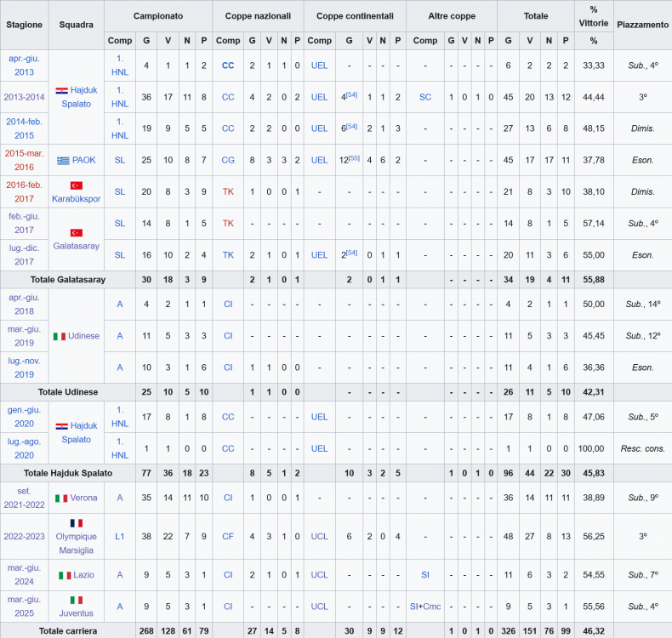Click the Squadra column header
Screen dimensions: 672x638
[77, 25]
